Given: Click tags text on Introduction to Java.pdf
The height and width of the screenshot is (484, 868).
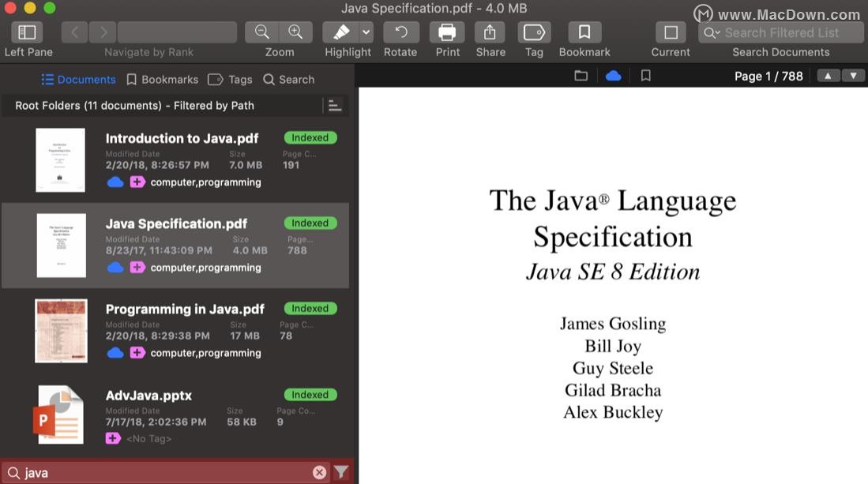Looking at the screenshot, I should (205, 182).
